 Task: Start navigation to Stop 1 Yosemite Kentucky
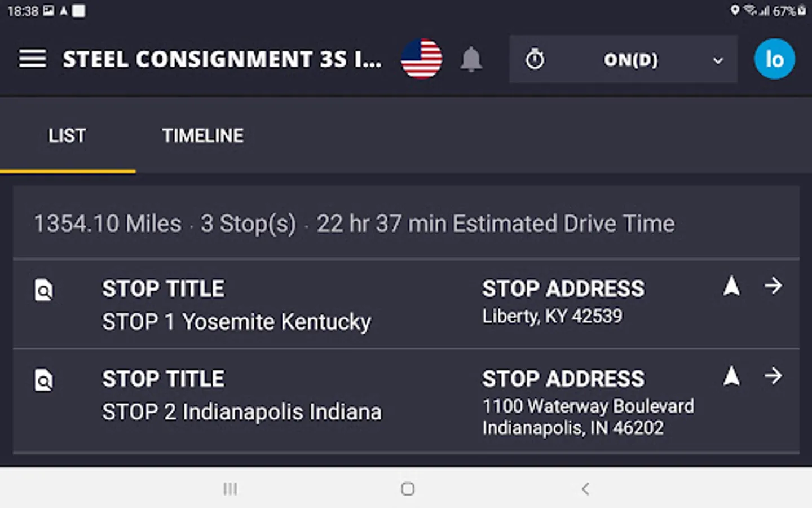click(731, 287)
